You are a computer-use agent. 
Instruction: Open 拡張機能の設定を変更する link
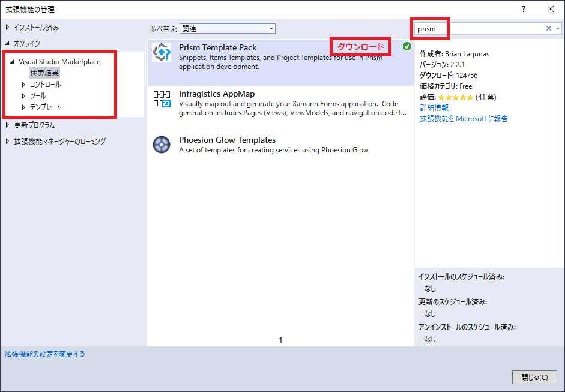point(44,354)
